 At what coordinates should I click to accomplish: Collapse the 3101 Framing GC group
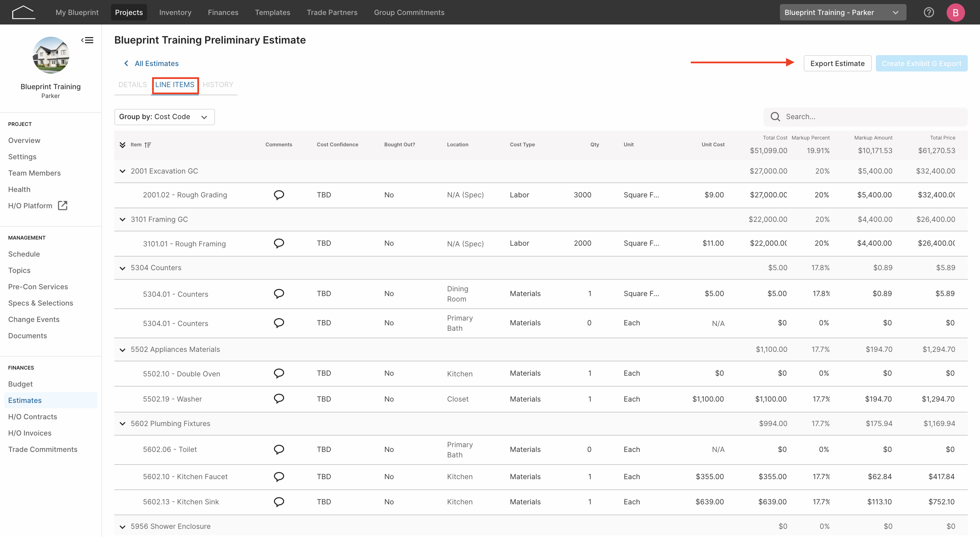click(x=122, y=219)
